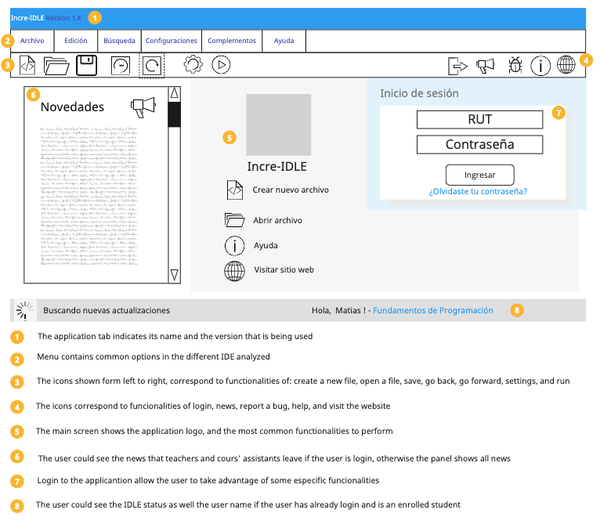The image size is (600, 524).
Task: Click the spinner icon in status bar
Action: [x=24, y=310]
